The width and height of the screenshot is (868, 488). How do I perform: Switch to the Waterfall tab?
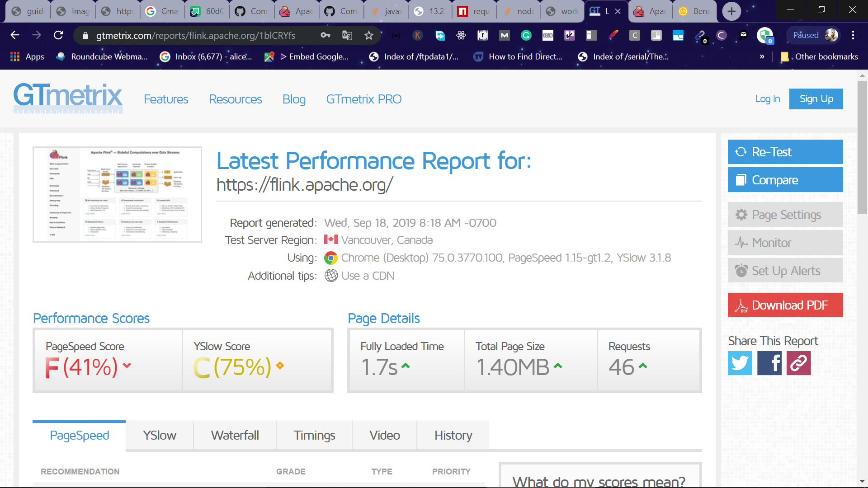click(x=235, y=435)
